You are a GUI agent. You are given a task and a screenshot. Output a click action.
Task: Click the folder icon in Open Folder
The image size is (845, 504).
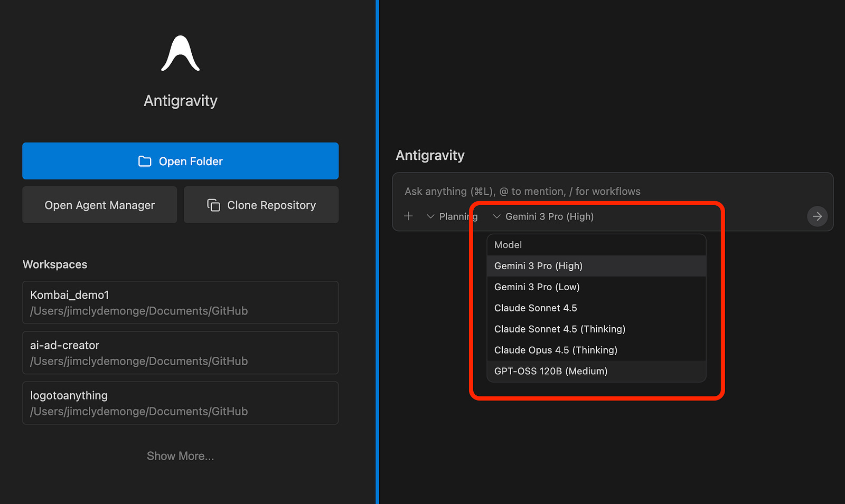(145, 161)
